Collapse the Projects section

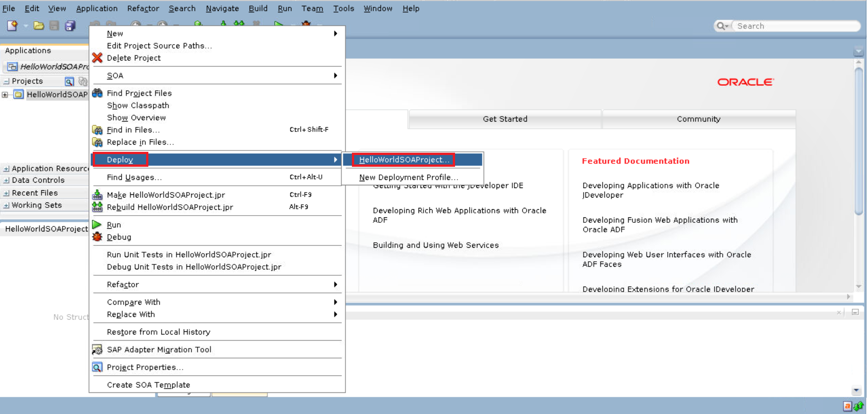click(x=6, y=81)
